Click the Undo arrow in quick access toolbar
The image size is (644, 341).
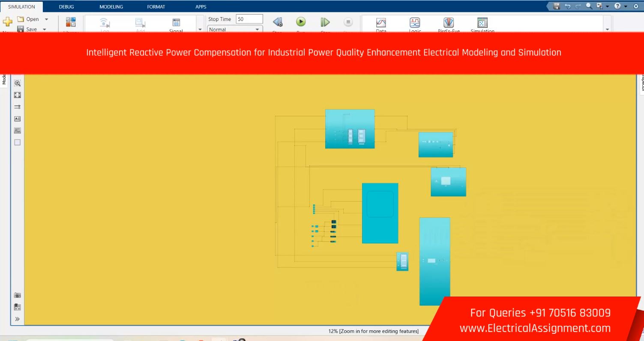[x=568, y=6]
